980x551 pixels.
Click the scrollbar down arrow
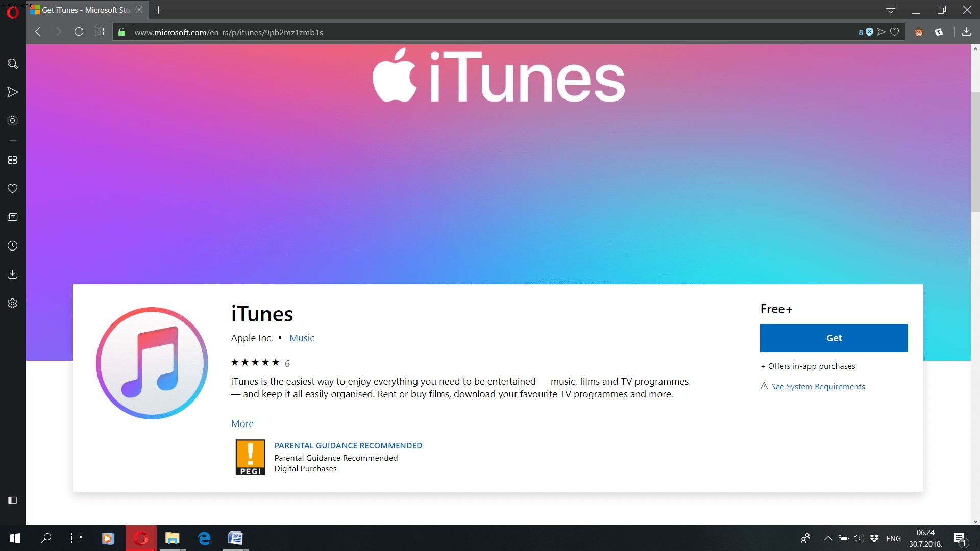[975, 521]
